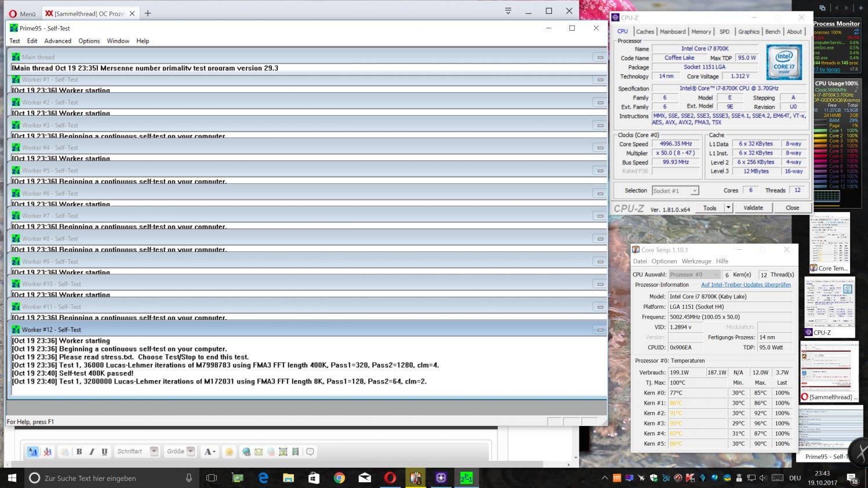This screenshot has width=868, height=488.
Task: Launch Google Chrome from the taskbar
Action: pos(339,478)
